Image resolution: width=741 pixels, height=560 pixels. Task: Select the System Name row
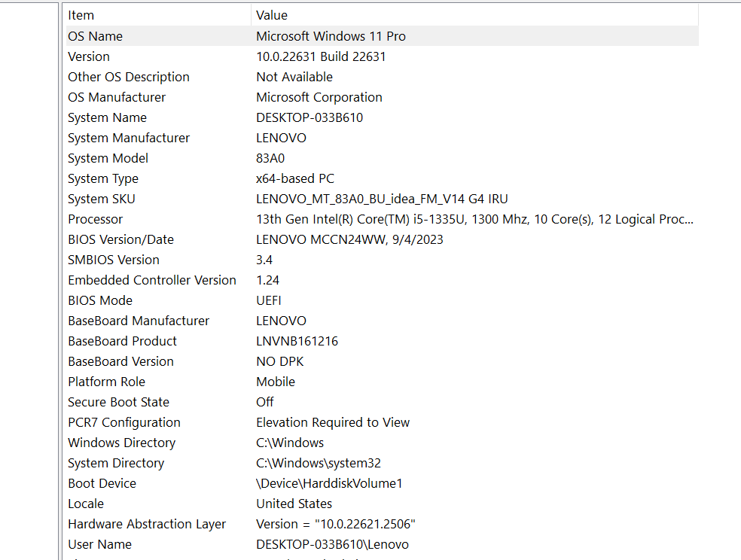point(107,117)
